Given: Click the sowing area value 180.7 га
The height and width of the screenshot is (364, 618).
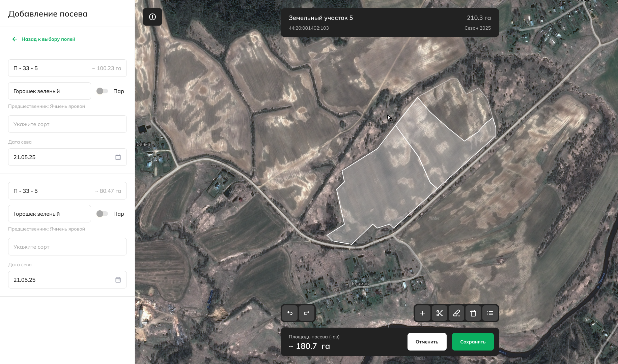Looking at the screenshot, I should pos(309,346).
